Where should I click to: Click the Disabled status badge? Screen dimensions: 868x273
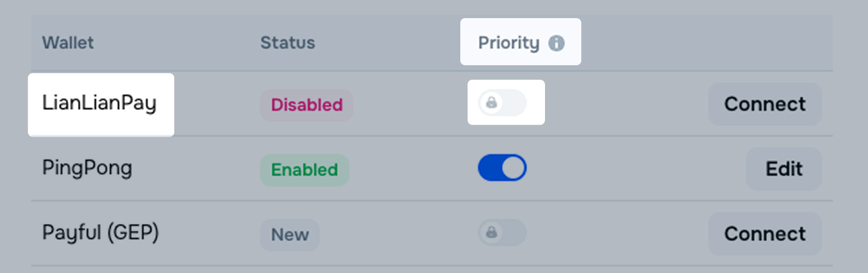pyautogui.click(x=307, y=105)
